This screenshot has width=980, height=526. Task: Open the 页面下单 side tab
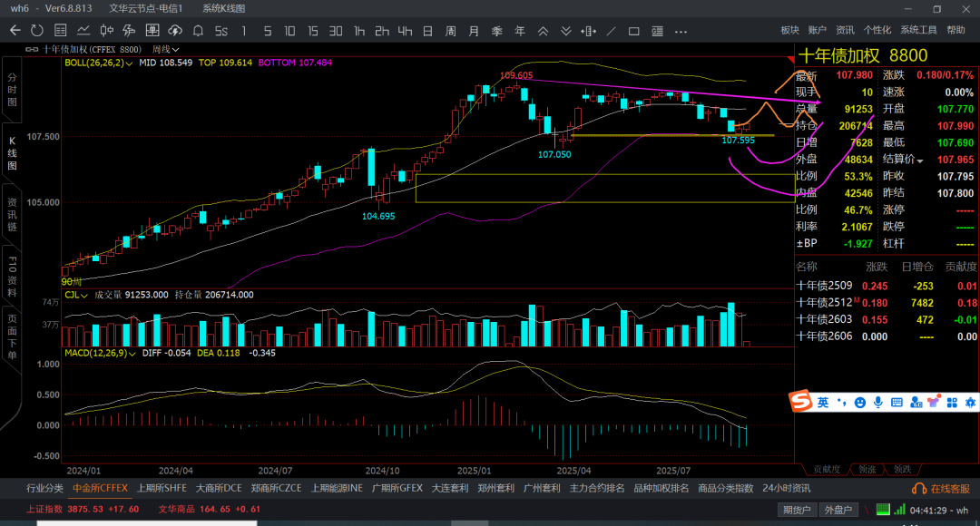[12, 337]
